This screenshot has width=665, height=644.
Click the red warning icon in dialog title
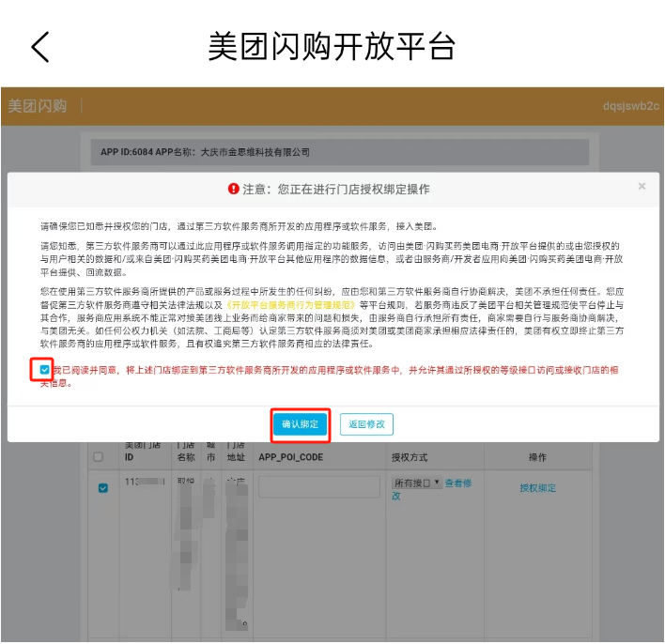click(x=234, y=189)
